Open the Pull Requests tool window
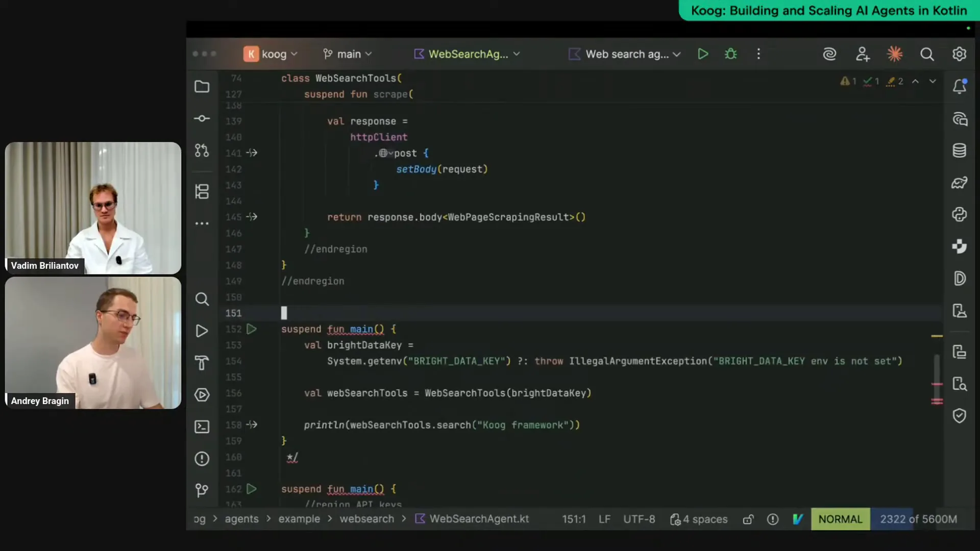This screenshot has width=980, height=551. [202, 151]
